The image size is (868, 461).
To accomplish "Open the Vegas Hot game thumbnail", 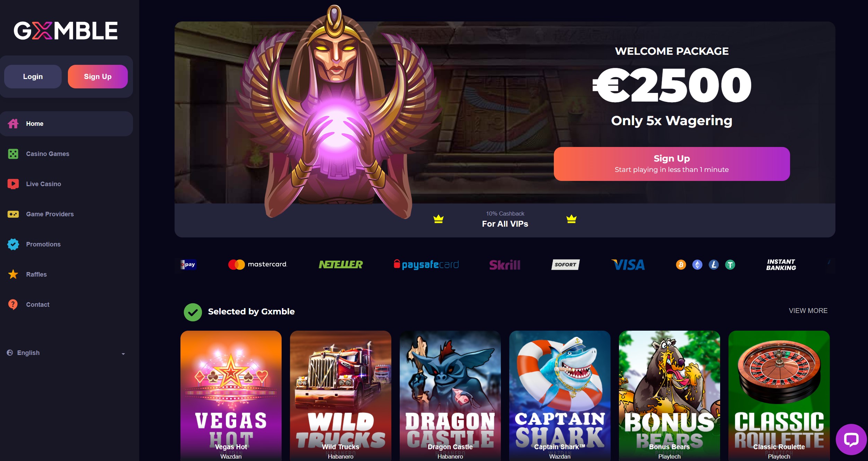I will (x=231, y=395).
